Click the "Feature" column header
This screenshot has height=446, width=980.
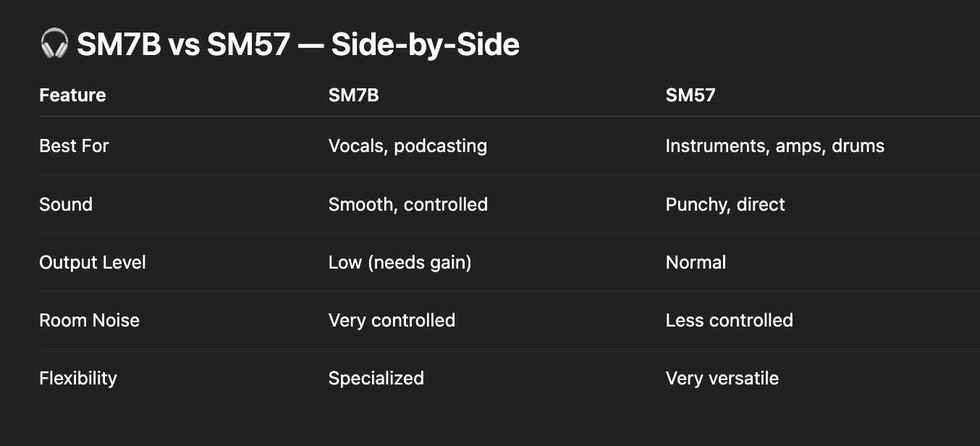click(72, 95)
